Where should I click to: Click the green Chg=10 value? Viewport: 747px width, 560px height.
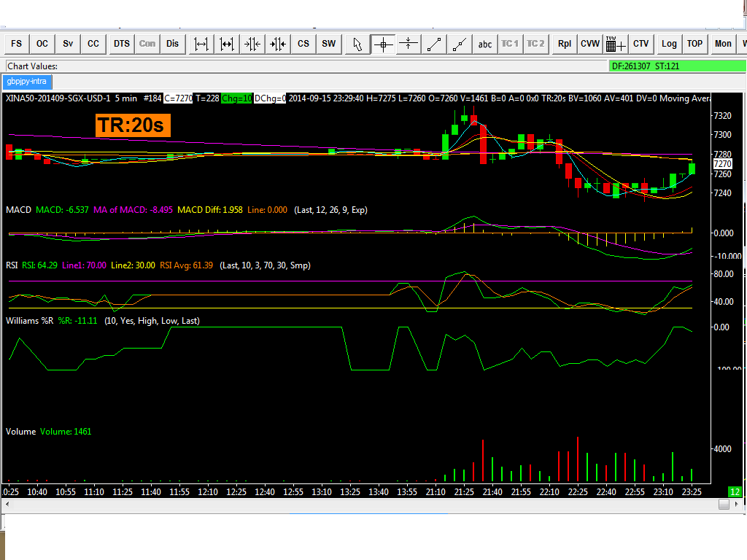pyautogui.click(x=236, y=98)
